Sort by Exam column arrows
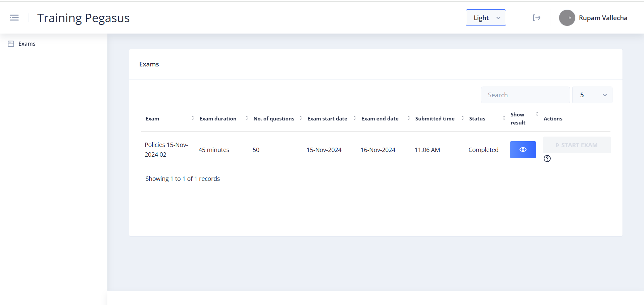 [x=193, y=118]
